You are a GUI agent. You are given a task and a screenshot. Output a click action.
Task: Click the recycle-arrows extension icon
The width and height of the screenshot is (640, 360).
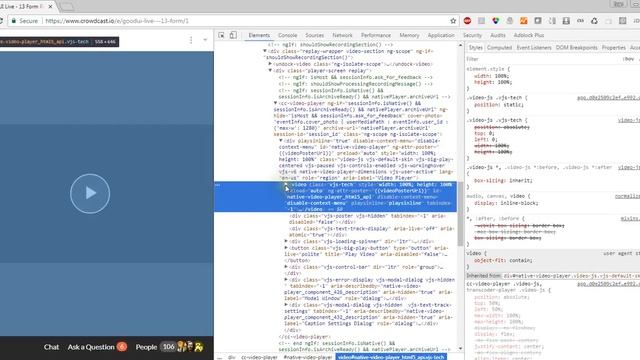click(594, 21)
